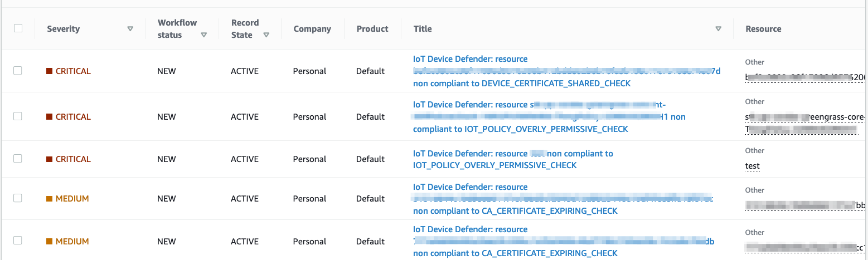868x260 pixels.
Task: Toggle the Title column sort arrow
Action: click(719, 29)
